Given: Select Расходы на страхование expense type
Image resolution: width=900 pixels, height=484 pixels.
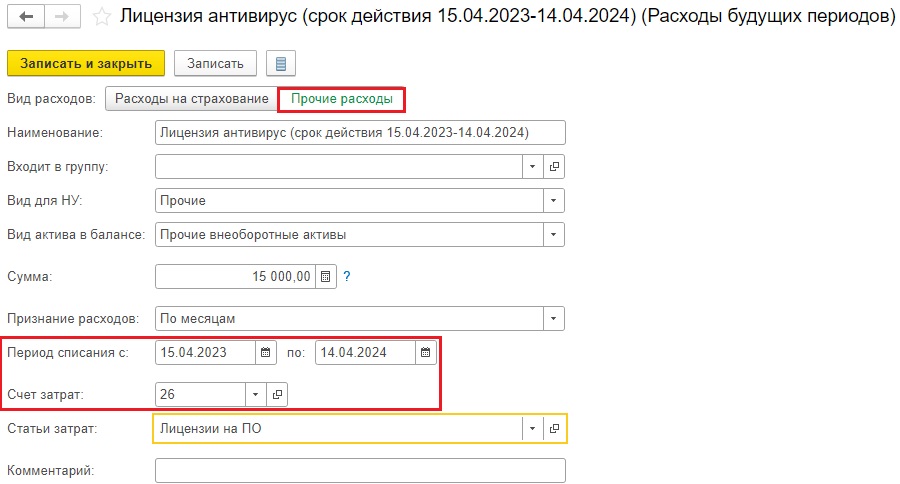Looking at the screenshot, I should pyautogui.click(x=192, y=99).
